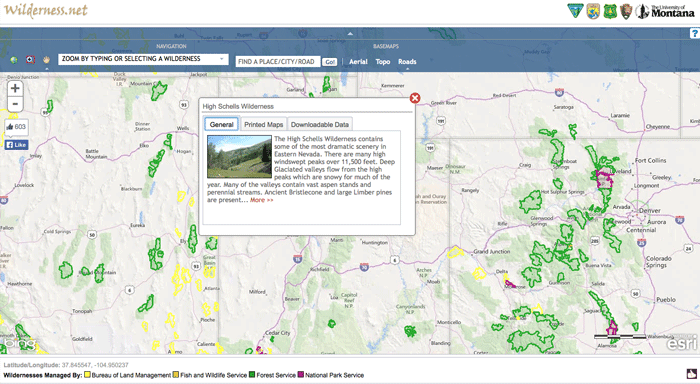The width and height of the screenshot is (700, 384).
Task: Open the Downloadable Data tab
Action: (320, 125)
